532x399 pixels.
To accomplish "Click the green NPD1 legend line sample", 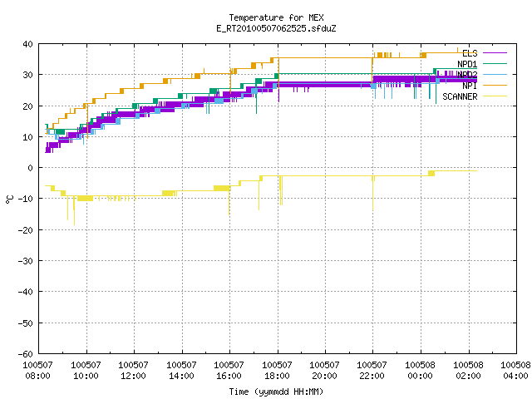I will pos(495,63).
